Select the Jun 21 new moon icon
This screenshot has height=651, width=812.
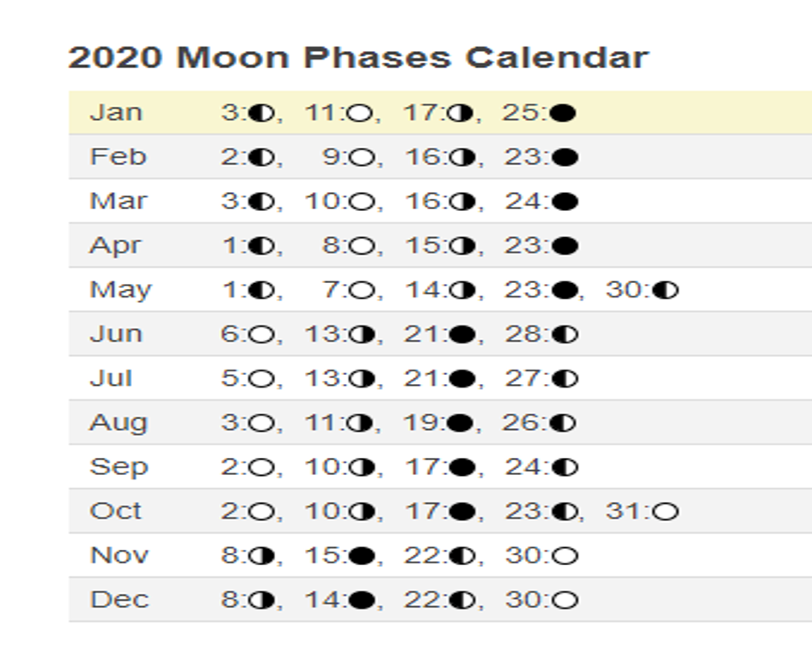[x=462, y=334]
